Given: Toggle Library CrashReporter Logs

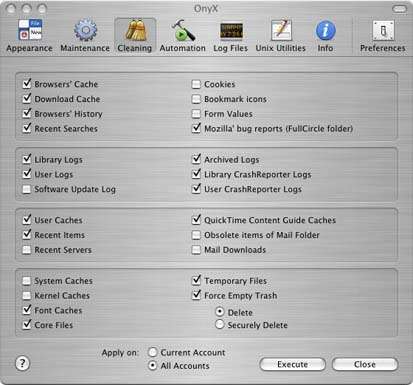Looking at the screenshot, I should pyautogui.click(x=196, y=174).
